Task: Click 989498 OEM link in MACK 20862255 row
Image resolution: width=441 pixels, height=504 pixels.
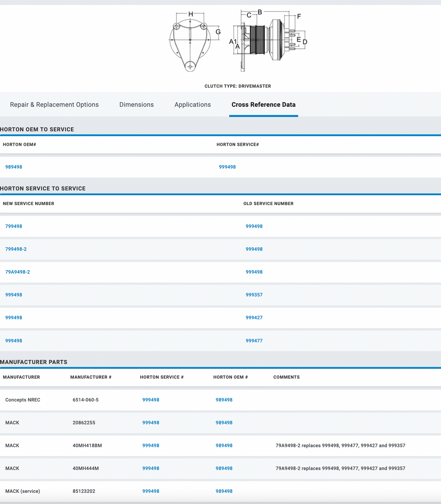Action: pos(224,423)
